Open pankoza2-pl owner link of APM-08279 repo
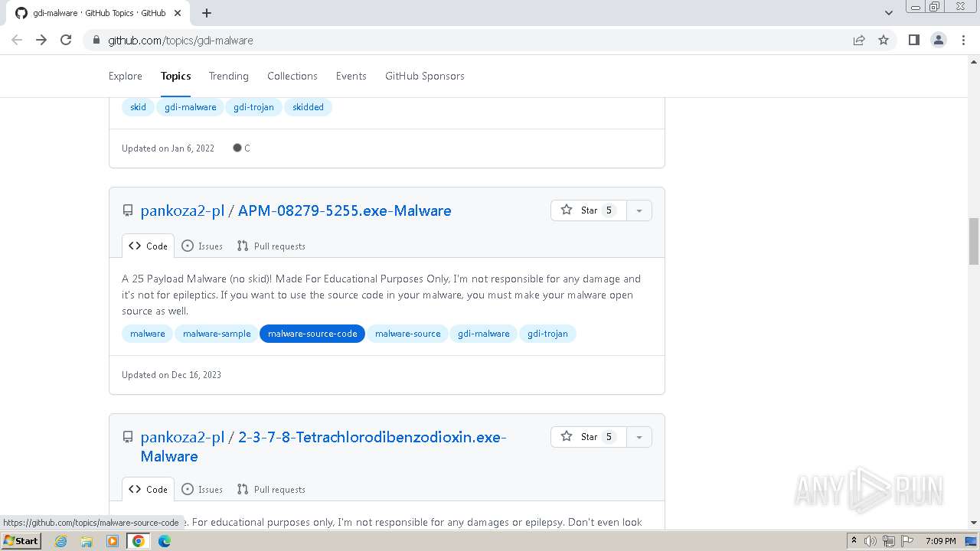Screen dimensions: 980x551 coord(182,210)
